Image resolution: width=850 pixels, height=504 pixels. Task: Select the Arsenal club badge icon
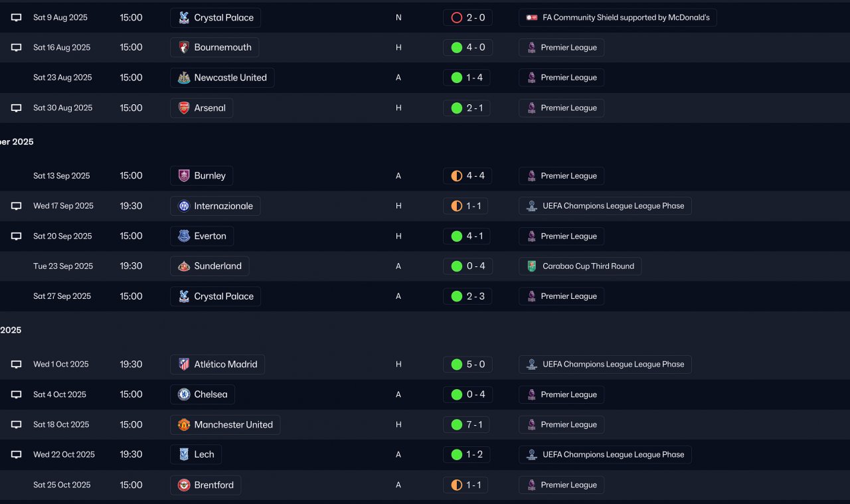[184, 108]
